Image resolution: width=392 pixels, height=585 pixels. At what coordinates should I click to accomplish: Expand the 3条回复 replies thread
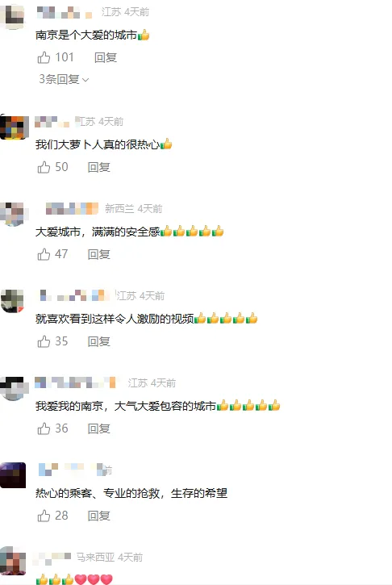coord(64,79)
